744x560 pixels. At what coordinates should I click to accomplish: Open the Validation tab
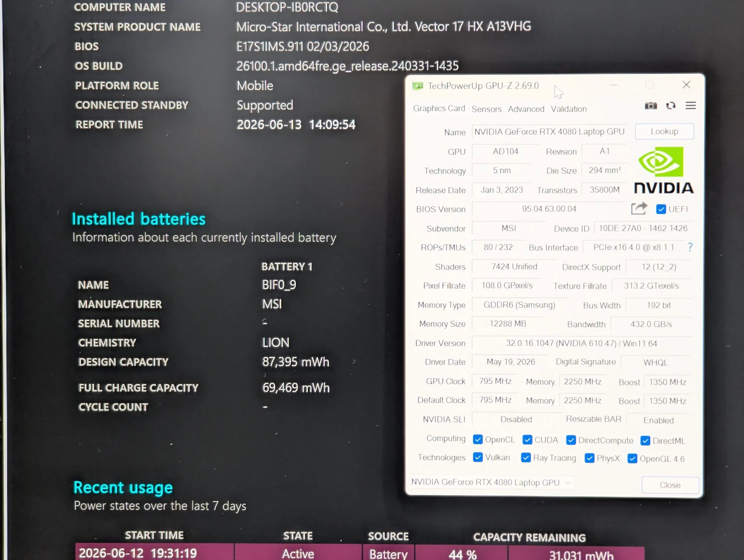[x=569, y=109]
